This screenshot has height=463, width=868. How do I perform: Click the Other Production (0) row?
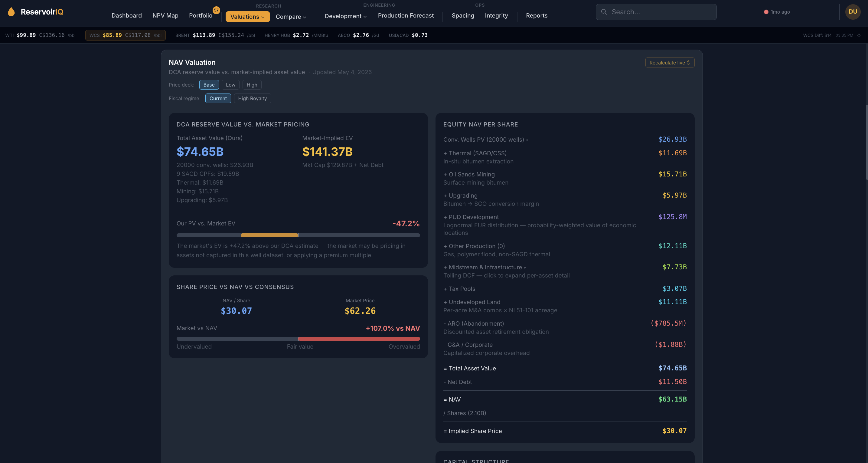click(565, 250)
